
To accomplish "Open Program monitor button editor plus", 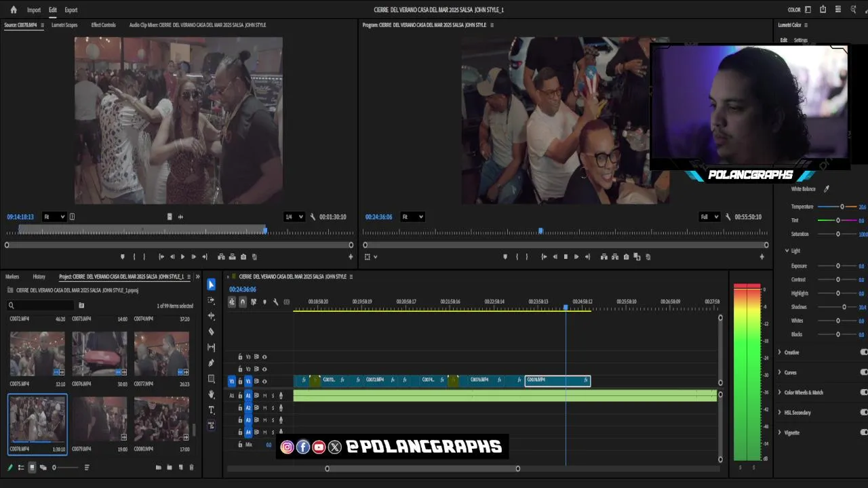I will tap(762, 257).
